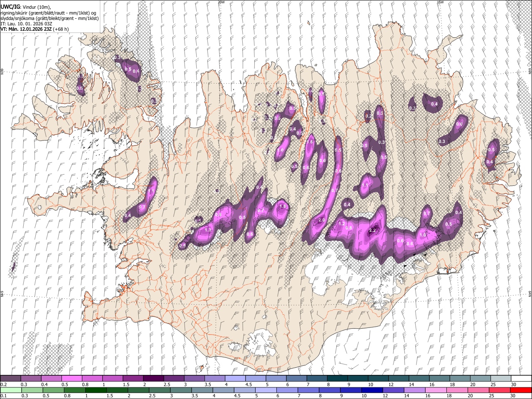Pick the bright red lower-scale swatch after 30
This screenshot has width=532, height=399.
(521, 390)
